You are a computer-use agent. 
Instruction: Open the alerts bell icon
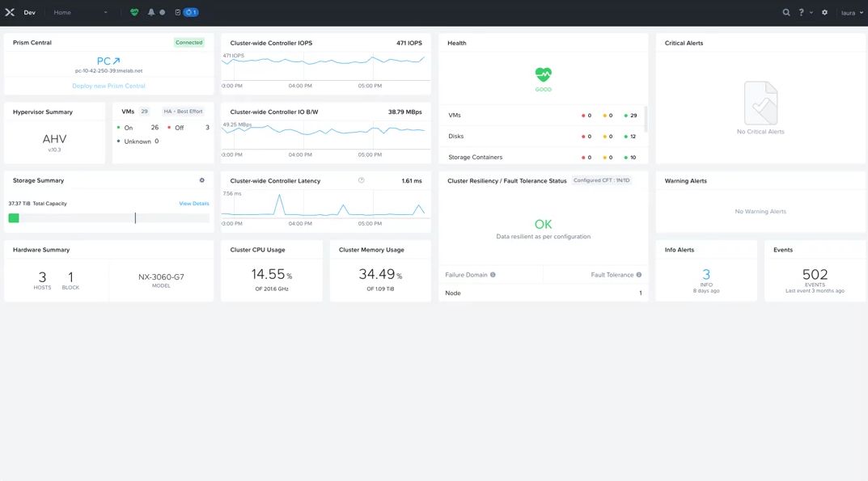tap(151, 12)
